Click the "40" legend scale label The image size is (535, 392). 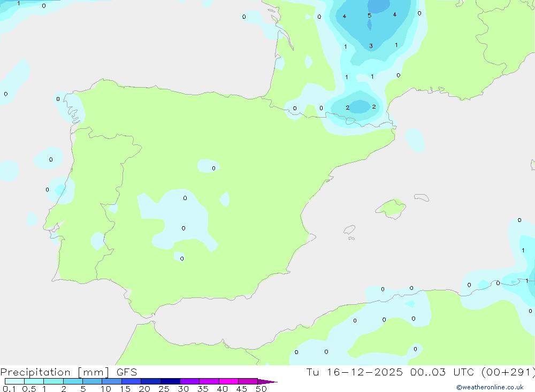click(x=222, y=389)
